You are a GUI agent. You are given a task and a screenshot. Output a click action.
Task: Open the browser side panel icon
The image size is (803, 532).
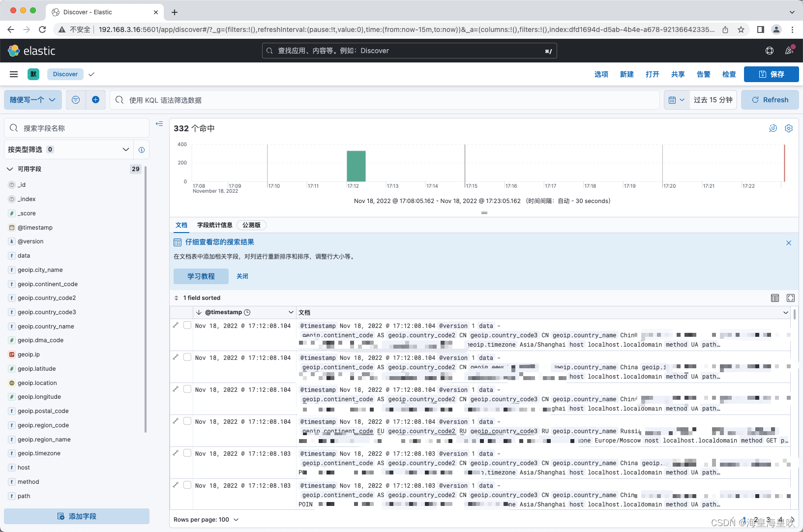[761, 30]
